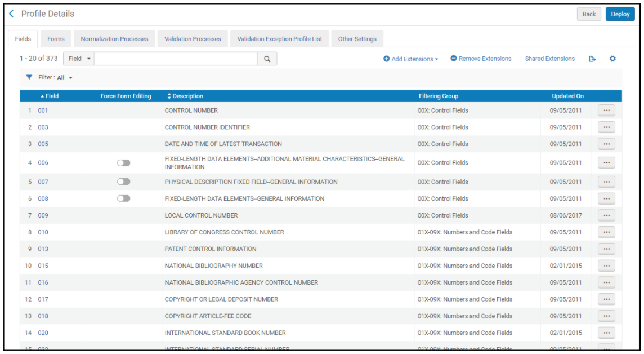Image resolution: width=644 pixels, height=354 pixels.
Task: Toggle Force Form Editing for field 007
Action: tap(124, 182)
